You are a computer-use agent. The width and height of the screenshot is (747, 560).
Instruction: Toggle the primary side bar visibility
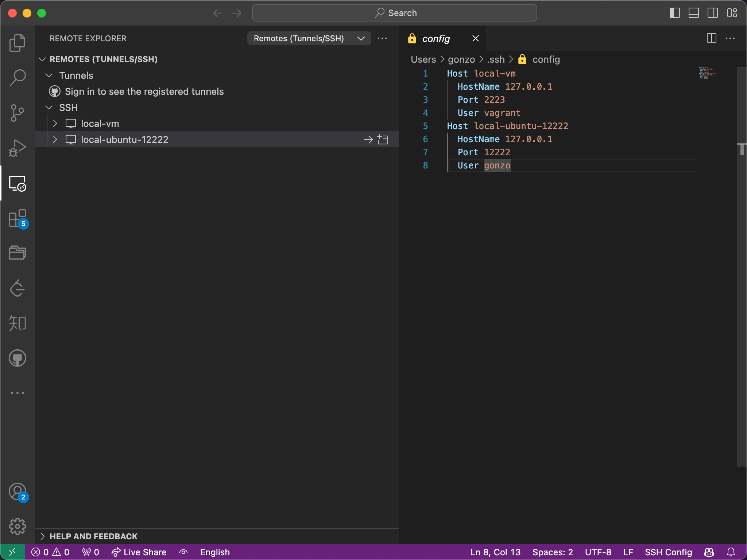coord(674,13)
